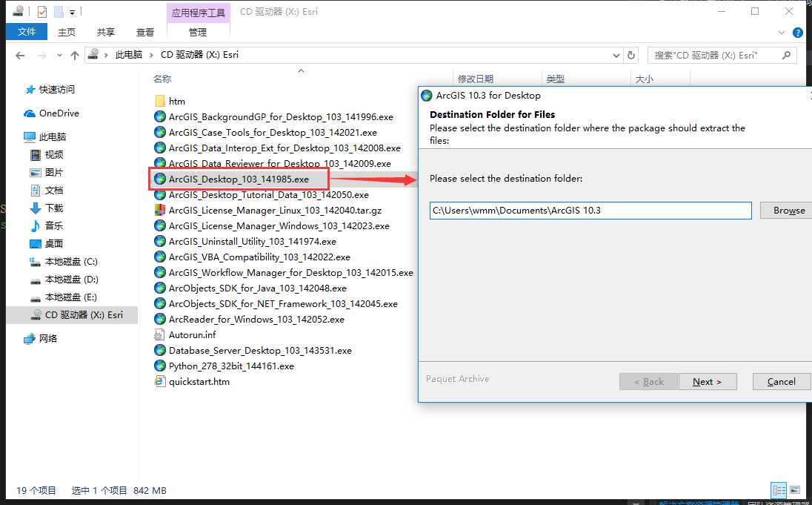Select ArcGIS_Desktop_103_141985.exe file icon
812x505 pixels.
(x=160, y=179)
